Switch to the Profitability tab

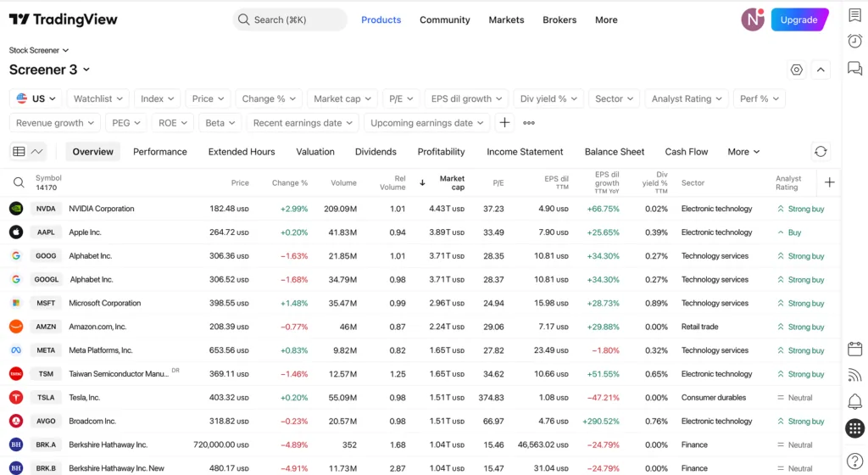[441, 152]
